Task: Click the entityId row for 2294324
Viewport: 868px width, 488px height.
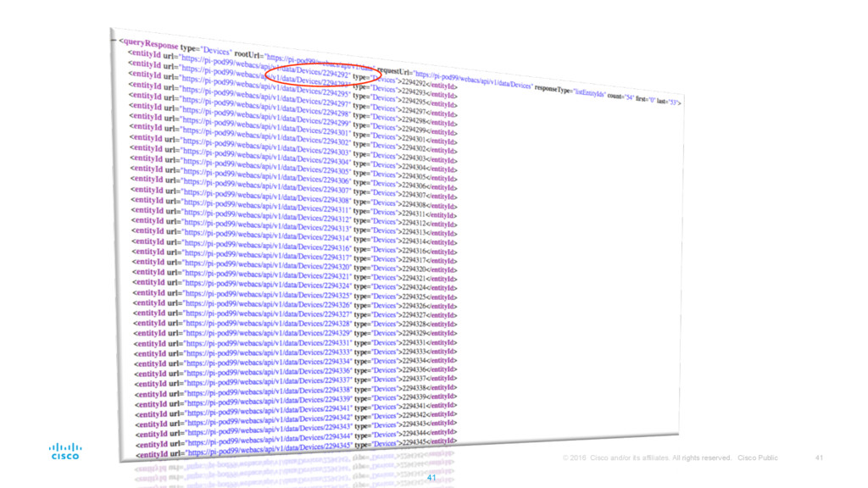Action: tap(296, 286)
